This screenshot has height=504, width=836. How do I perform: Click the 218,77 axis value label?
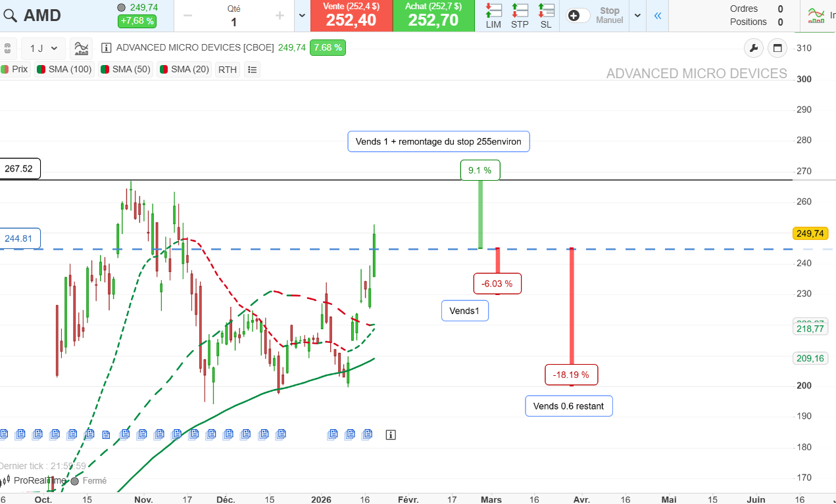[810, 329]
